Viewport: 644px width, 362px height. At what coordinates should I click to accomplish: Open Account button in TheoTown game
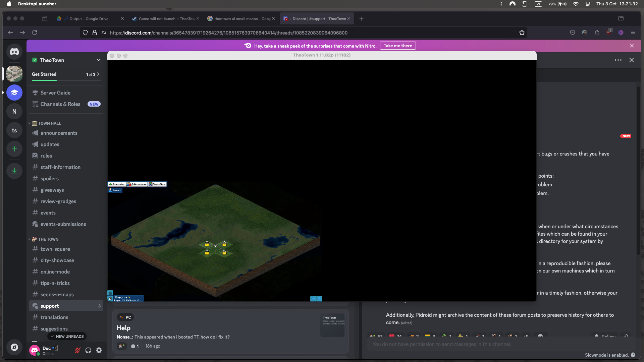click(x=115, y=190)
